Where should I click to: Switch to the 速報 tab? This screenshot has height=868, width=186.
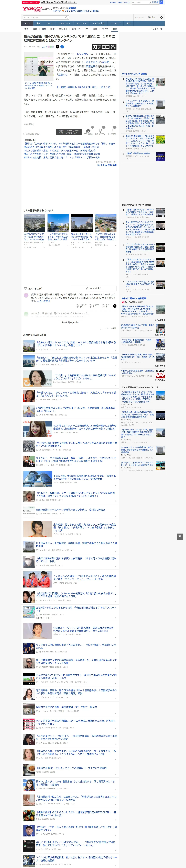click(x=38, y=24)
